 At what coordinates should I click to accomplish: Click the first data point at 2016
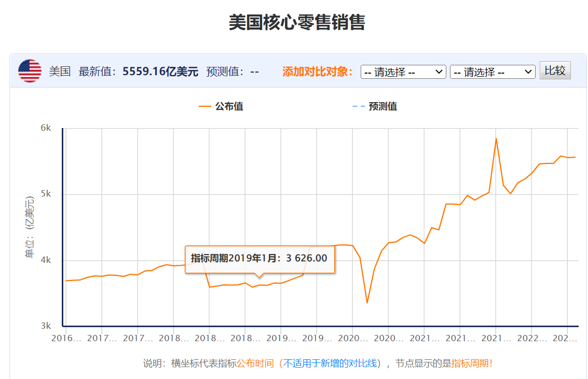coord(65,280)
